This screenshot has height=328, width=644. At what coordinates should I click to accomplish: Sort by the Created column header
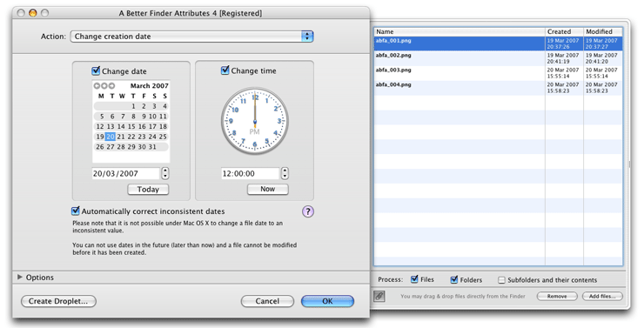pos(564,31)
